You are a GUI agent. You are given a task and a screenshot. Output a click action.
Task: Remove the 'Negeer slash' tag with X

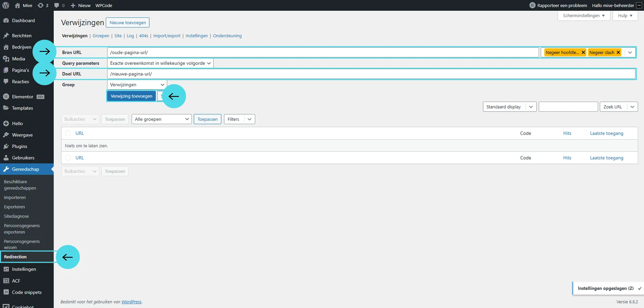(x=618, y=52)
